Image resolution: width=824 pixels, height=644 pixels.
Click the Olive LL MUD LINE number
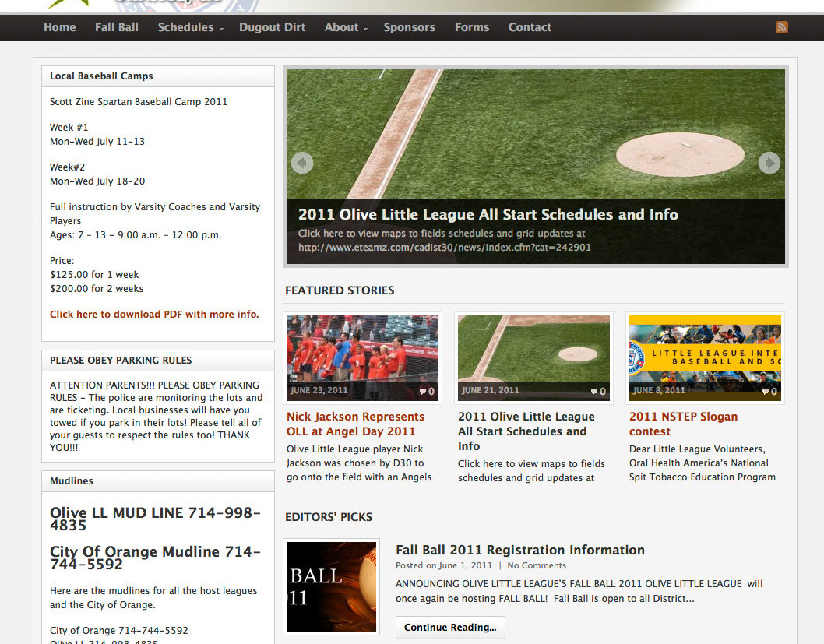tap(155, 519)
